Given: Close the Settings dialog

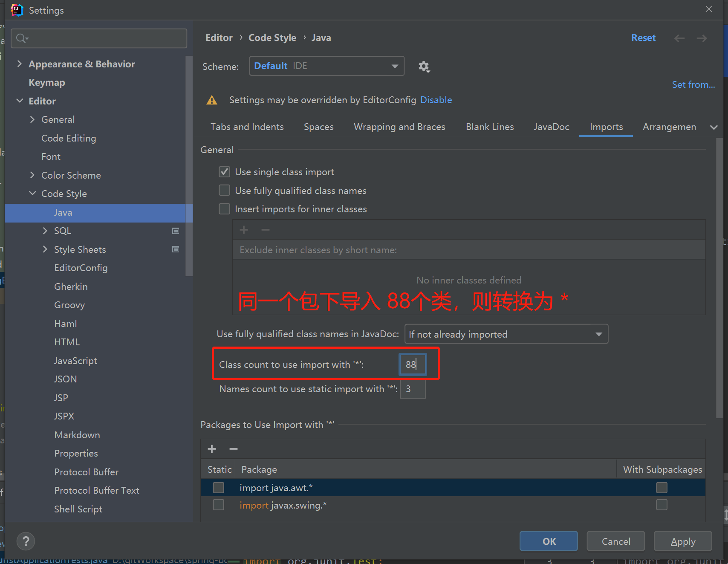Looking at the screenshot, I should pos(708,9).
